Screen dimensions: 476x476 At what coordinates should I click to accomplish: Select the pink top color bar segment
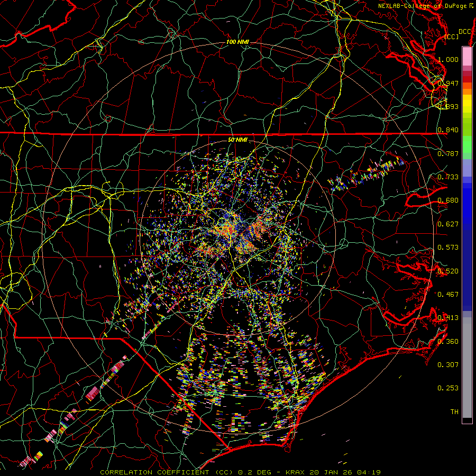(467, 56)
